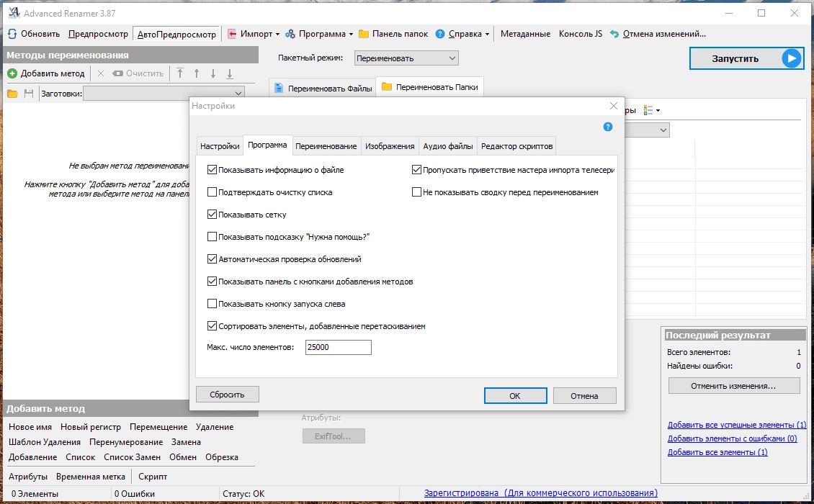
Task: Toggle Показывать сетку checkbox
Action: pos(212,215)
